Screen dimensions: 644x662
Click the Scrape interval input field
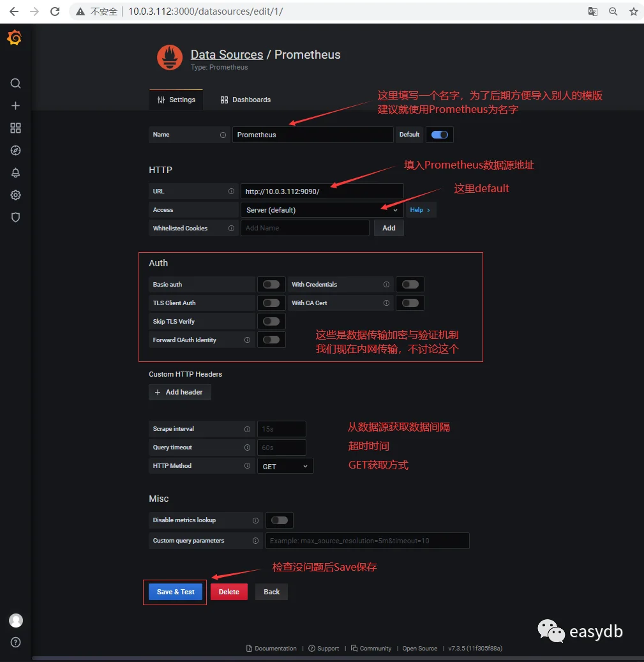281,429
